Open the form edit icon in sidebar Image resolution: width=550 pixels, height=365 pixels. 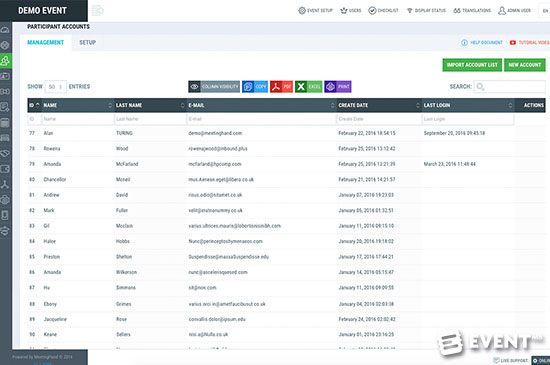[x=5, y=107]
